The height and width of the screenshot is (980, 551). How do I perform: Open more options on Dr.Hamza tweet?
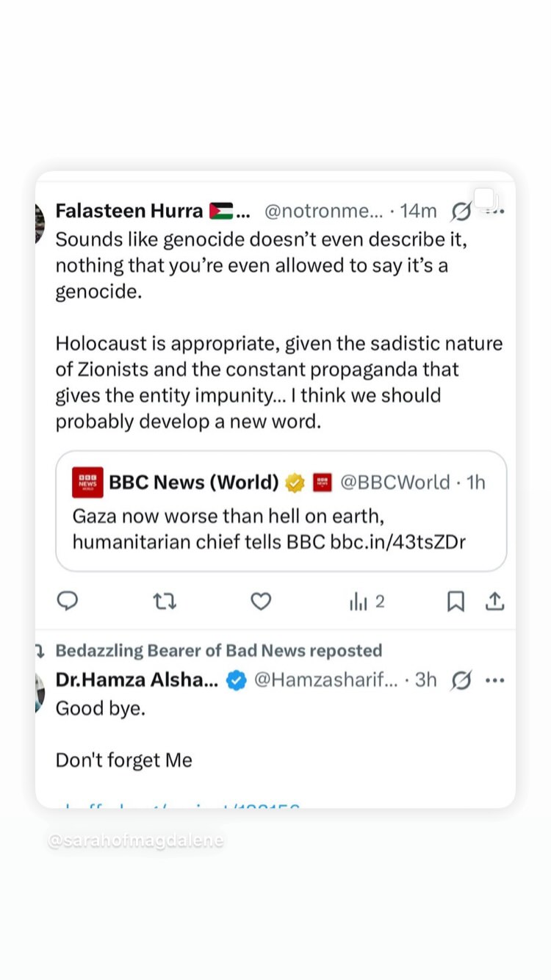[495, 680]
